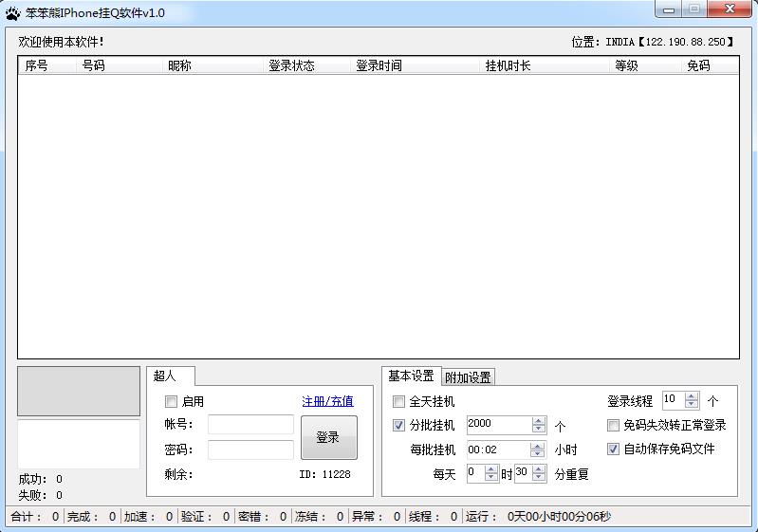Click 异常 status bar entry
The height and width of the screenshot is (532, 758).
(377, 517)
